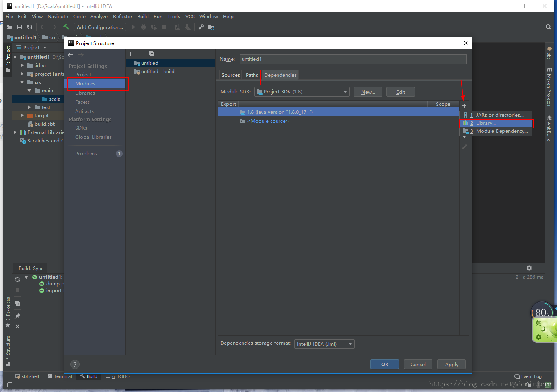Open Dependencies storage format dropdown
The width and height of the screenshot is (557, 392).
[x=324, y=344]
